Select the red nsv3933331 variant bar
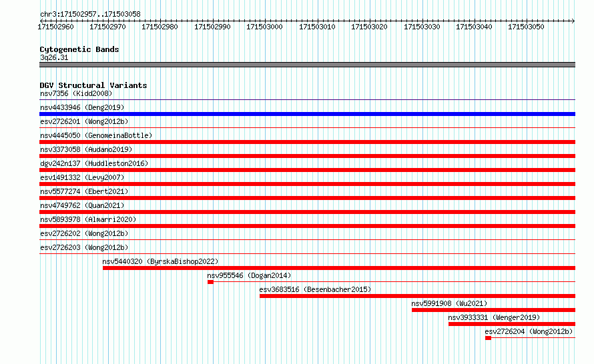This screenshot has height=364, width=594. click(x=512, y=324)
